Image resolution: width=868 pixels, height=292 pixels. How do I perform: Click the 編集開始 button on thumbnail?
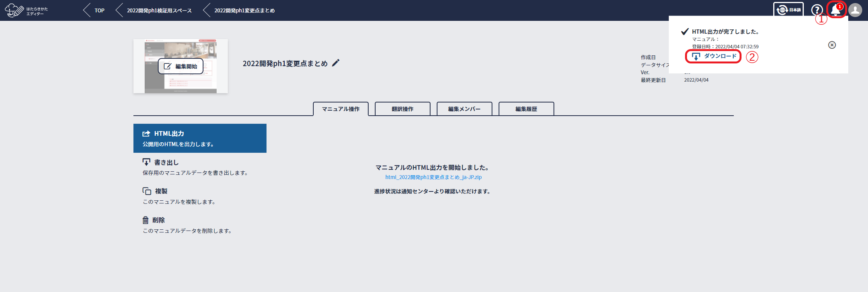[x=181, y=66]
